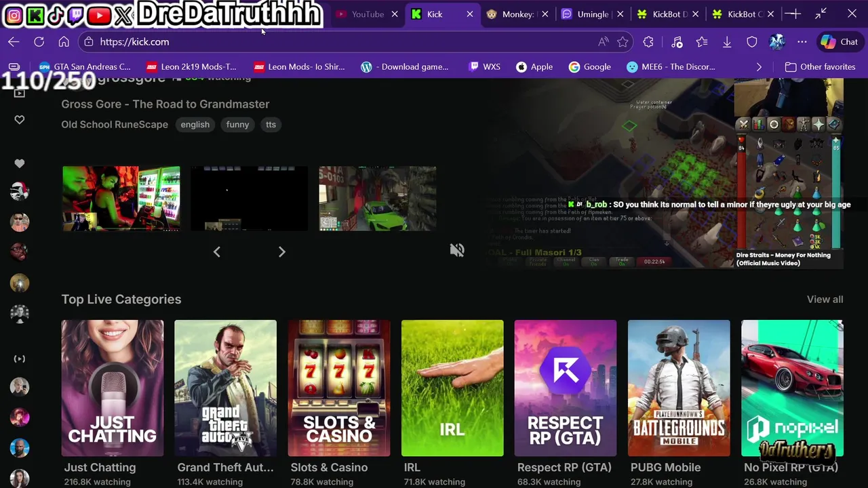This screenshot has height=488, width=868.
Task: Click the sidebar filled heart icon
Action: [20, 163]
